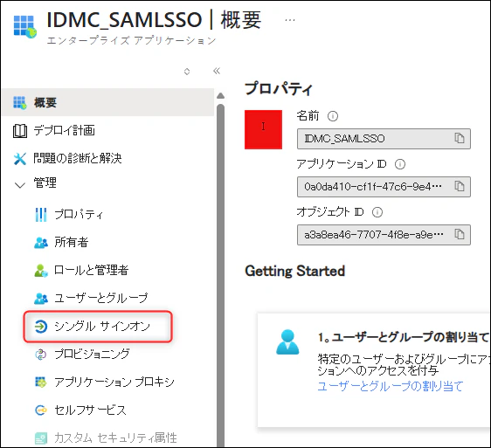Copy the 名前 value to clipboard
Viewport: 491px width, 448px height.
(459, 138)
